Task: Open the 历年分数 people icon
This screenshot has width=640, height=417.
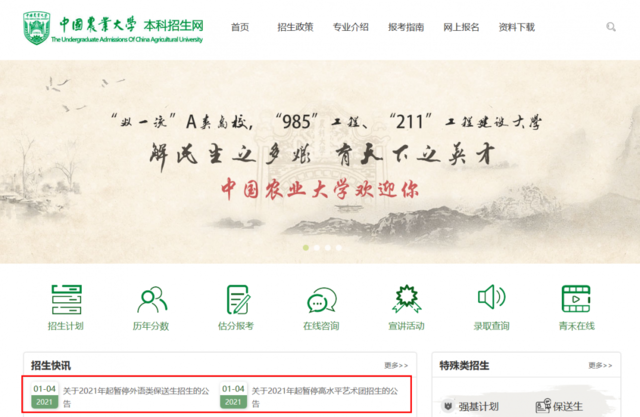Action: (x=152, y=299)
